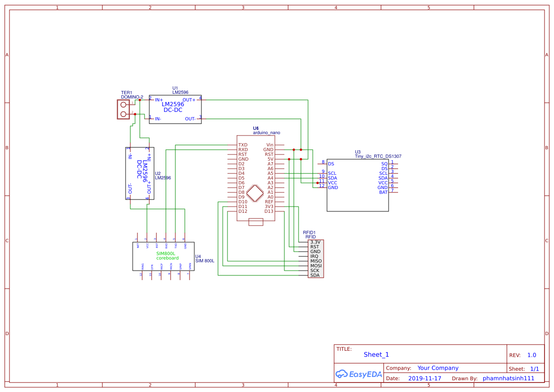
Task: Click the REV 1.0 value in title block
Action: [x=532, y=355]
